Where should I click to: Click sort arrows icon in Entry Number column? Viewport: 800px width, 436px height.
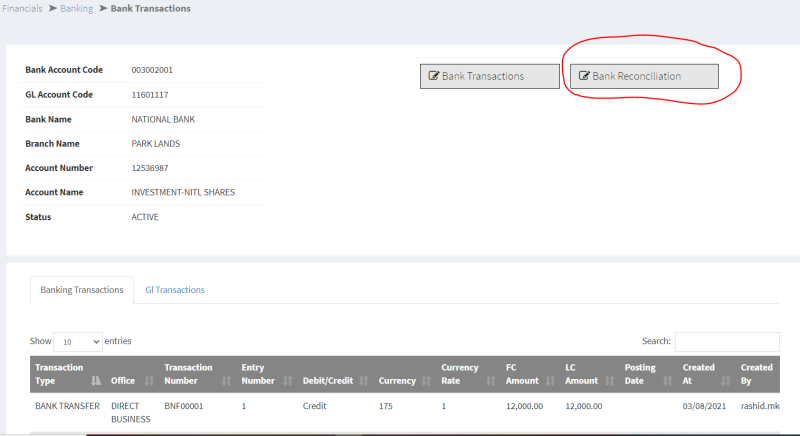tap(287, 381)
